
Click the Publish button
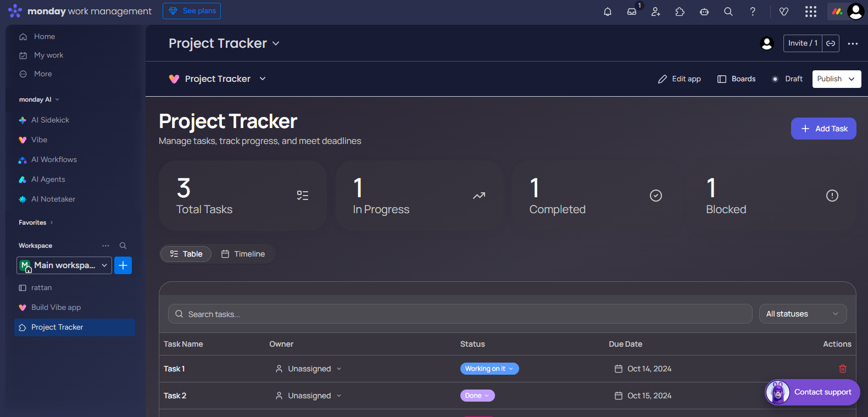click(x=829, y=79)
